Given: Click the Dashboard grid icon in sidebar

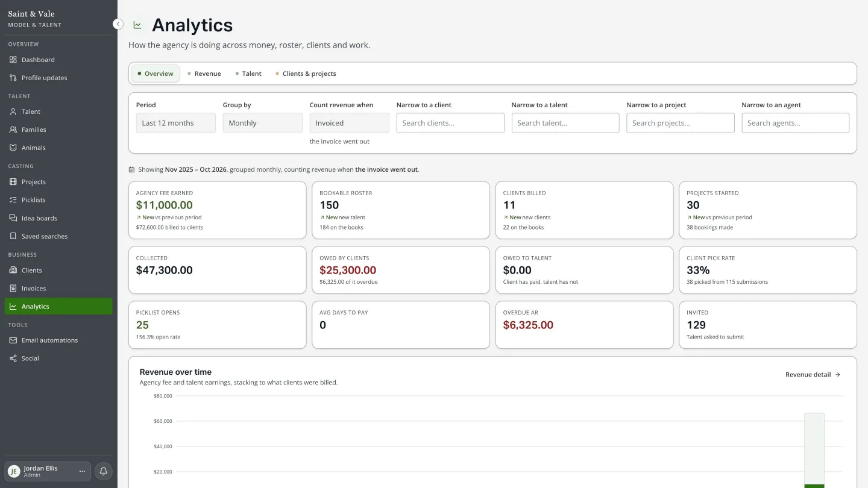Looking at the screenshot, I should [13, 60].
